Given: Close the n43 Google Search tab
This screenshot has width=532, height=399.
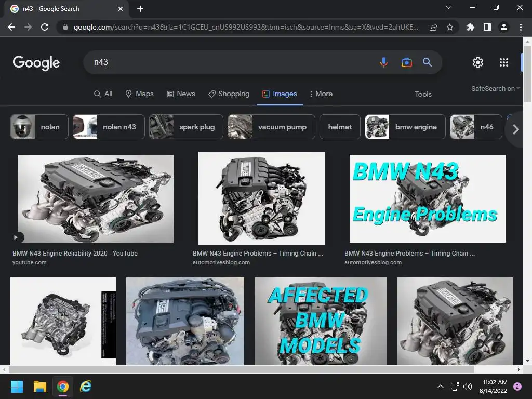Looking at the screenshot, I should 121,9.
